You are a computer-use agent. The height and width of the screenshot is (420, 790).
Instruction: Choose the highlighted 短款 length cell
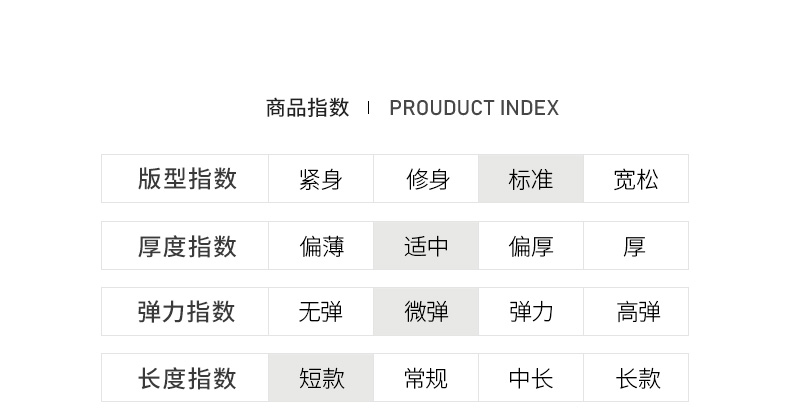point(321,379)
